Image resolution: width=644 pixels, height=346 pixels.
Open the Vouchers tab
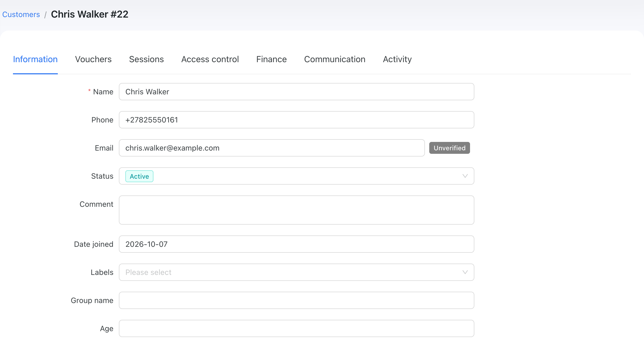click(x=93, y=59)
